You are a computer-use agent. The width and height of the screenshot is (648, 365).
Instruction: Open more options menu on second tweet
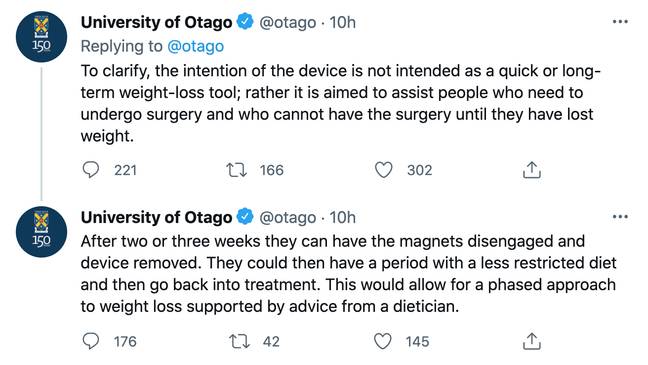tap(620, 217)
